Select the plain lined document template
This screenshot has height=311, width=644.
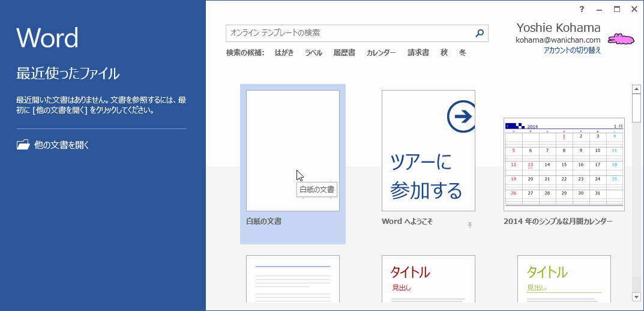[x=293, y=279]
